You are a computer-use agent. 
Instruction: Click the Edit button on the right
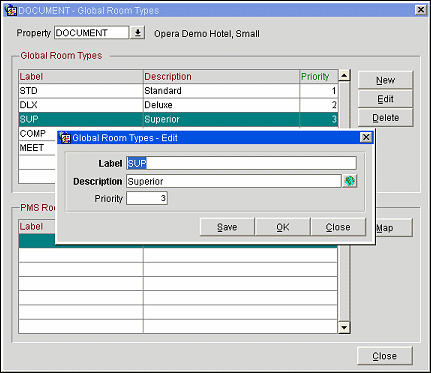coord(385,99)
